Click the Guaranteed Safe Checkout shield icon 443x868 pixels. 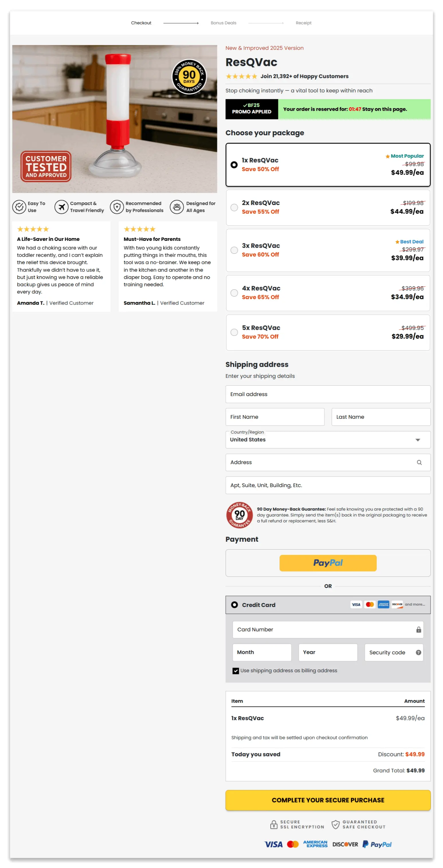point(335,824)
